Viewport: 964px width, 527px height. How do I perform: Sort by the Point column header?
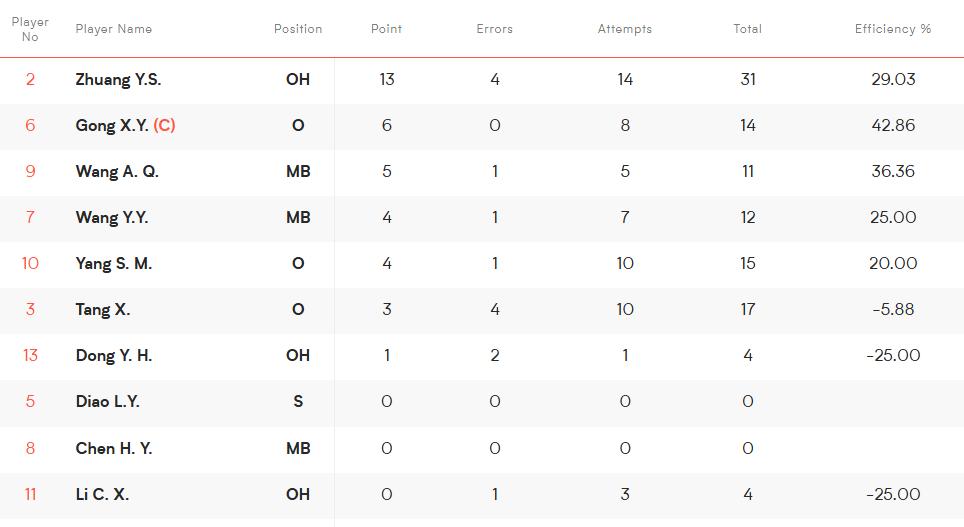coord(386,29)
